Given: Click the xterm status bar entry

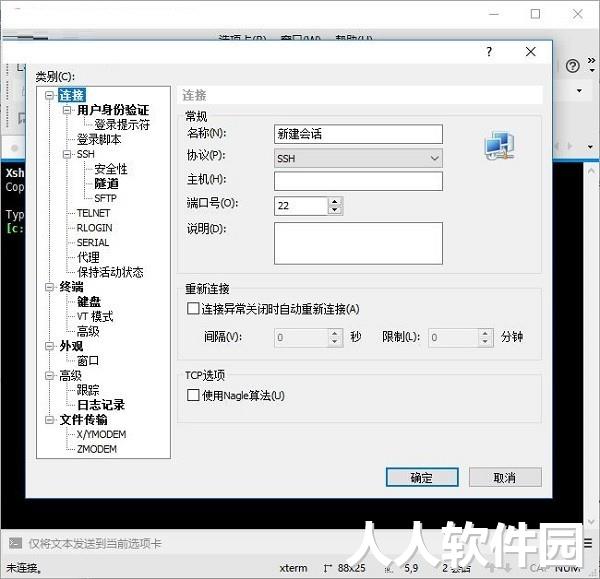Looking at the screenshot, I should point(293,568).
